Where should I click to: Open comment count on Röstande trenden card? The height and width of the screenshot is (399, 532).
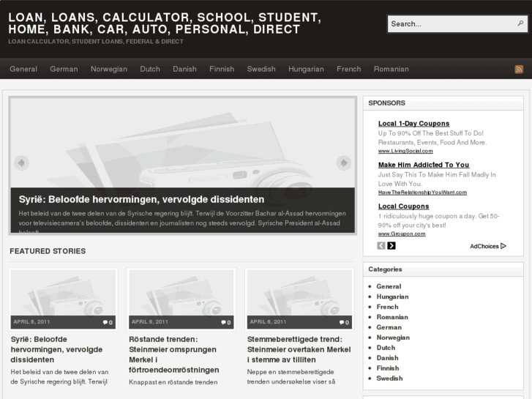225,322
